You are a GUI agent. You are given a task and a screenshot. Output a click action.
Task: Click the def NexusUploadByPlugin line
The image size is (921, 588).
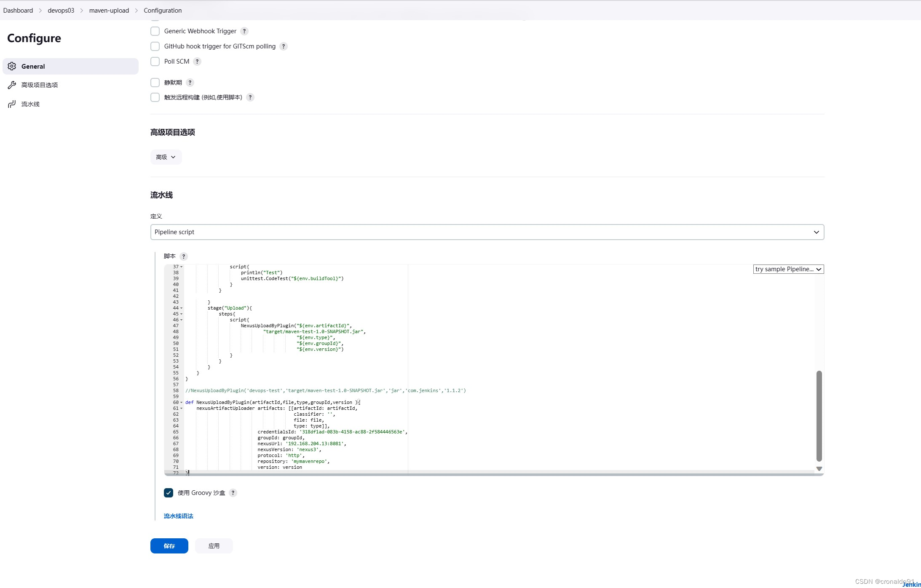pyautogui.click(x=273, y=402)
